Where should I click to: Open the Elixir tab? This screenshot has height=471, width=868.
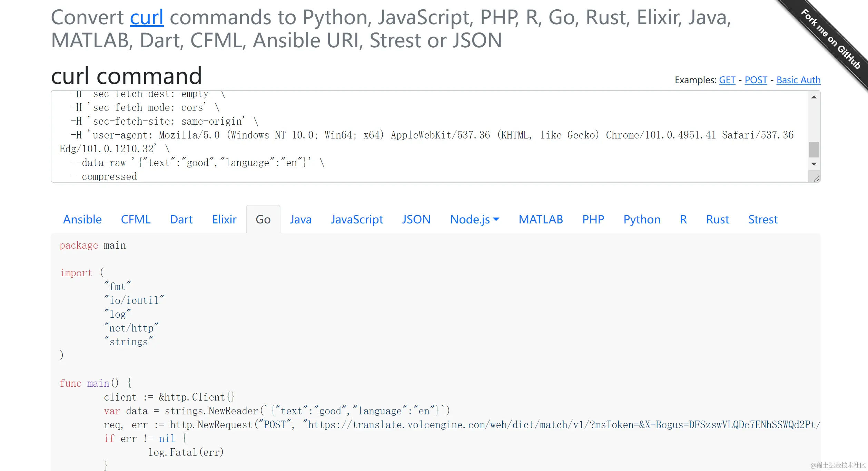(224, 220)
